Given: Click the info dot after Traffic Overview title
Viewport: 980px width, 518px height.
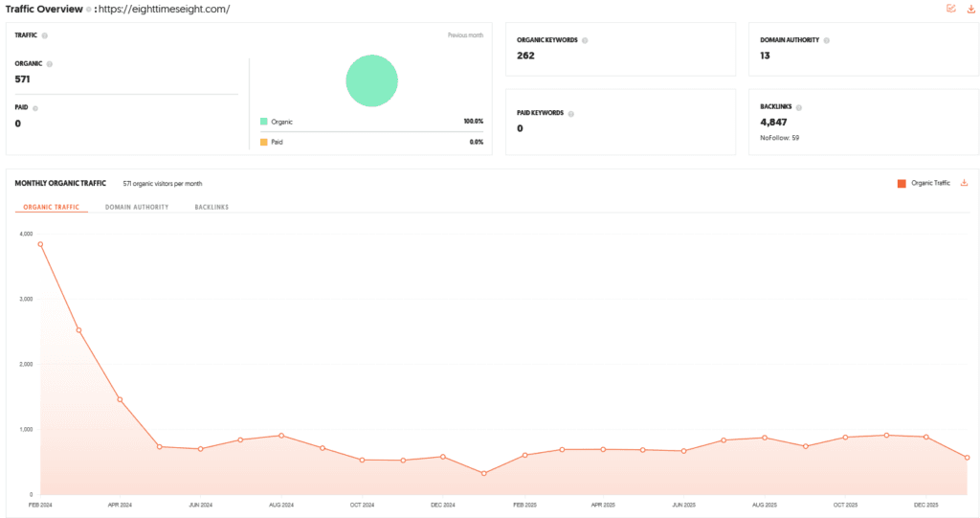Looking at the screenshot, I should (x=89, y=10).
